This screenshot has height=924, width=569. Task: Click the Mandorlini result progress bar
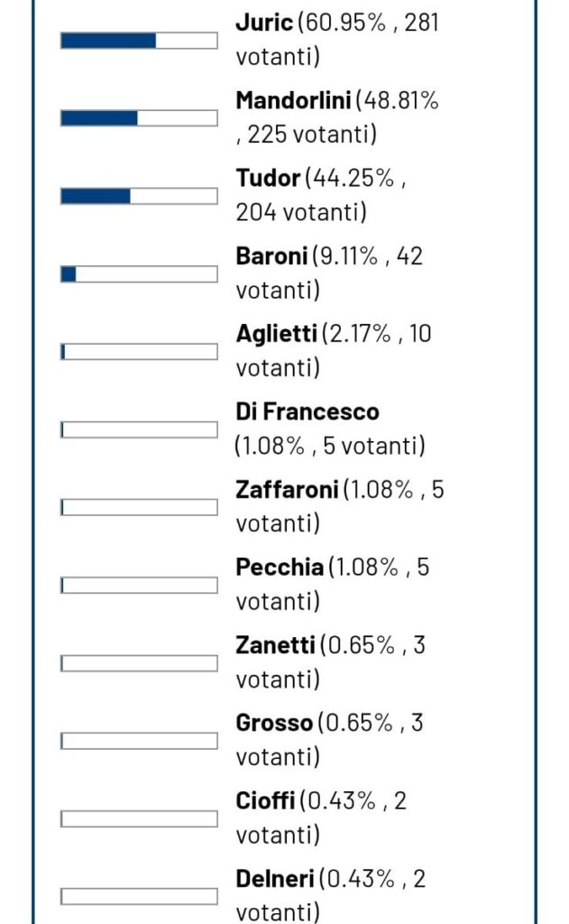(x=139, y=118)
